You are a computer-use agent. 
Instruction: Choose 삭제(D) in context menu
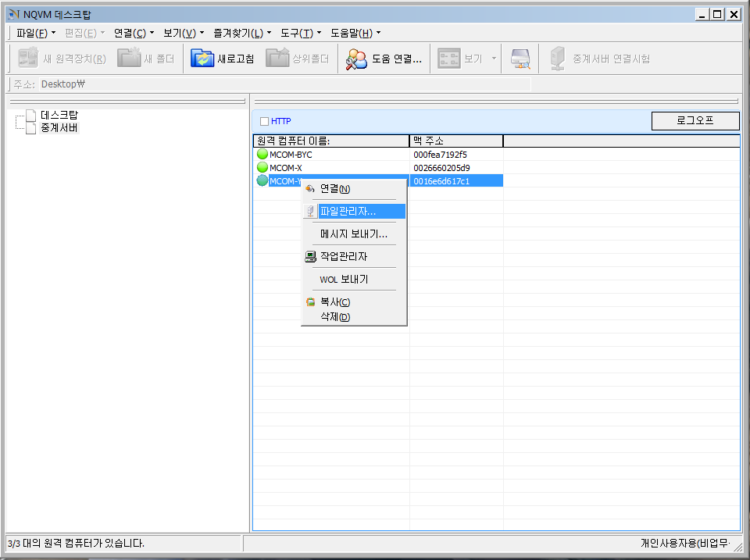click(354, 317)
